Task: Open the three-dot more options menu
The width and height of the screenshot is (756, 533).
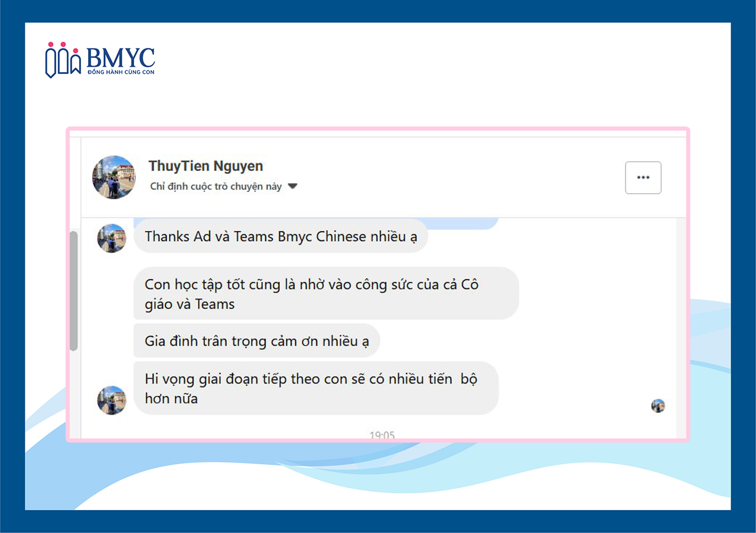Action: coord(643,177)
